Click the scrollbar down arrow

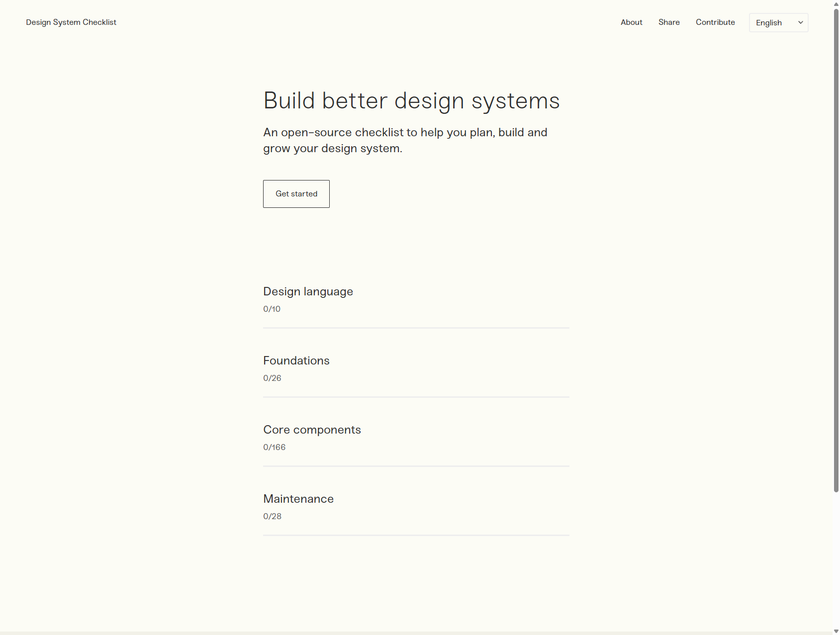click(x=835, y=631)
